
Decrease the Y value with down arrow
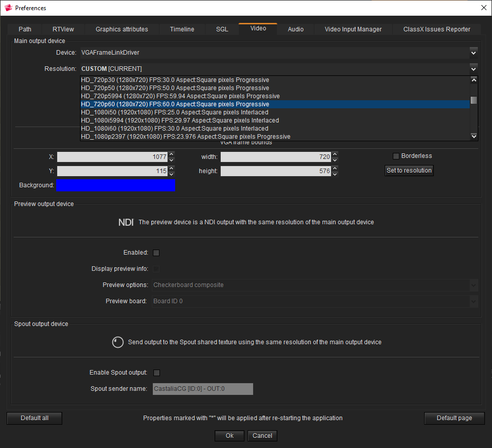pos(172,174)
